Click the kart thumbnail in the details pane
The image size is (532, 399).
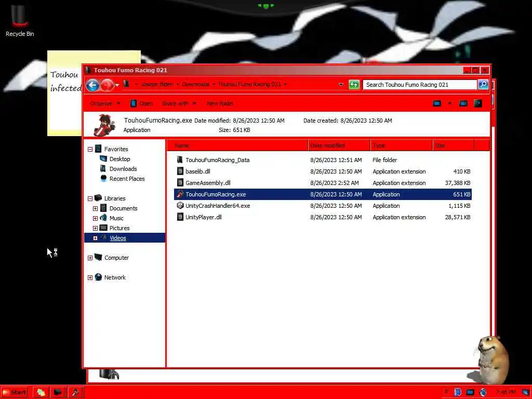click(x=104, y=125)
